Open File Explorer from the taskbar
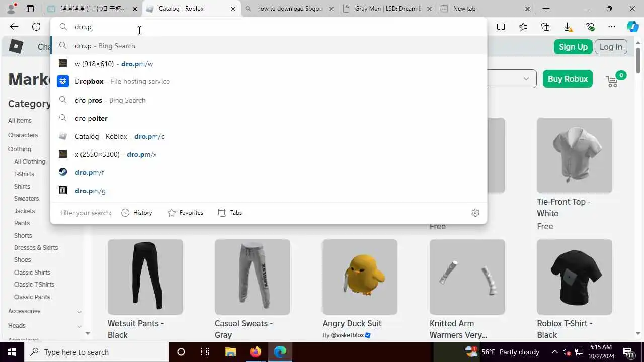Image resolution: width=644 pixels, height=362 pixels. click(x=230, y=352)
